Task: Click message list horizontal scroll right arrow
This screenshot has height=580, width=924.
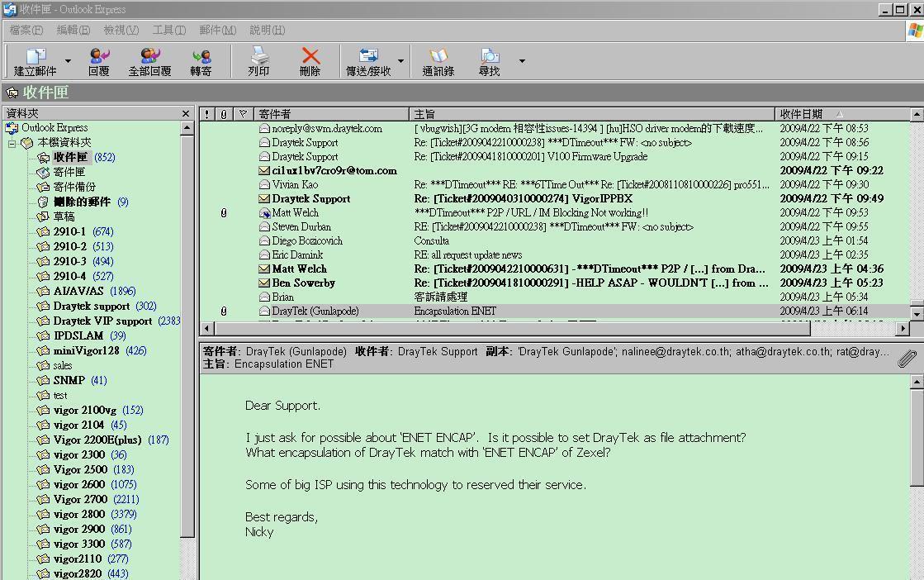Action: 903,328
